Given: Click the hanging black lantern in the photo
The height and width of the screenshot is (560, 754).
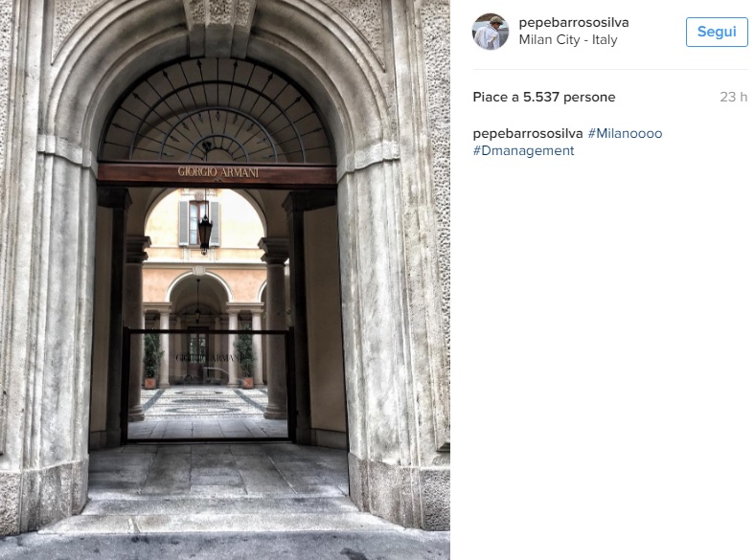Looking at the screenshot, I should (x=204, y=234).
